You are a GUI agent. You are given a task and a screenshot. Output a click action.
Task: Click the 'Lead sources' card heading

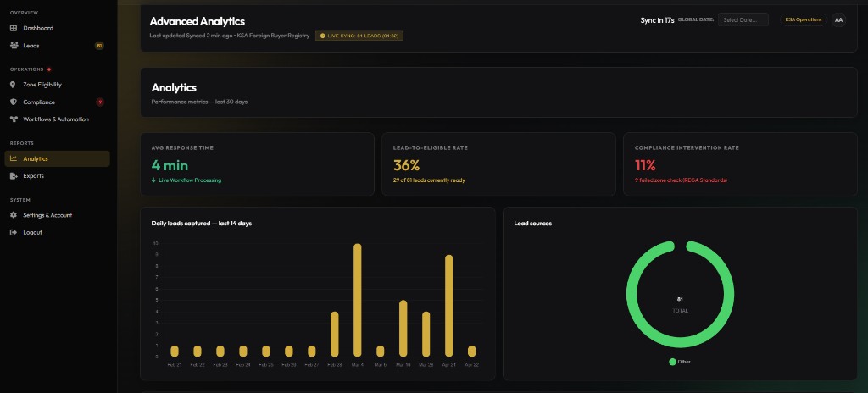tap(532, 223)
